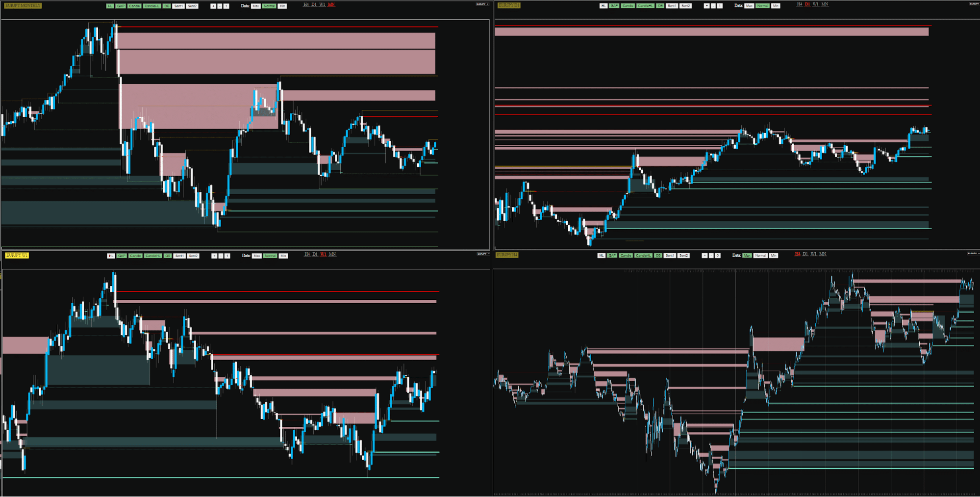This screenshot has width=980, height=497.
Task: Click the plus button in the D1 chart
Action: click(706, 6)
